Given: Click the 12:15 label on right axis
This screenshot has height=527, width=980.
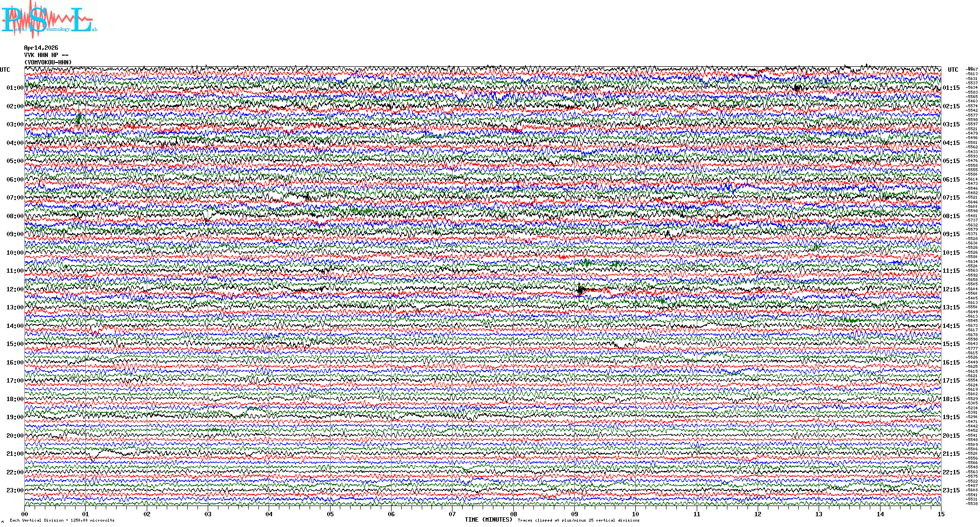Looking at the screenshot, I should (951, 289).
